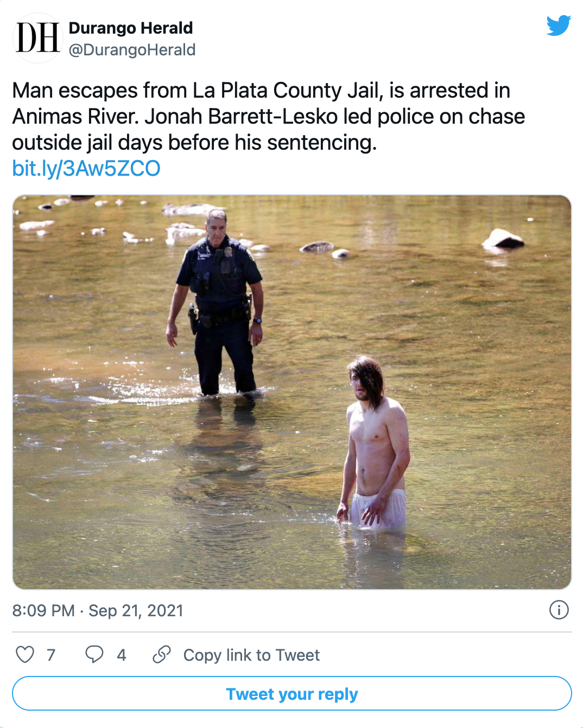Open the Sep 21, 2021 date link
Screen dimensions: 583x728
coord(136,611)
